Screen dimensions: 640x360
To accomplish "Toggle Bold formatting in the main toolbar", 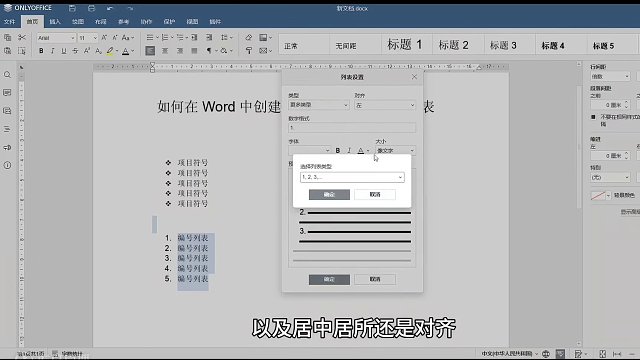I will (41, 51).
